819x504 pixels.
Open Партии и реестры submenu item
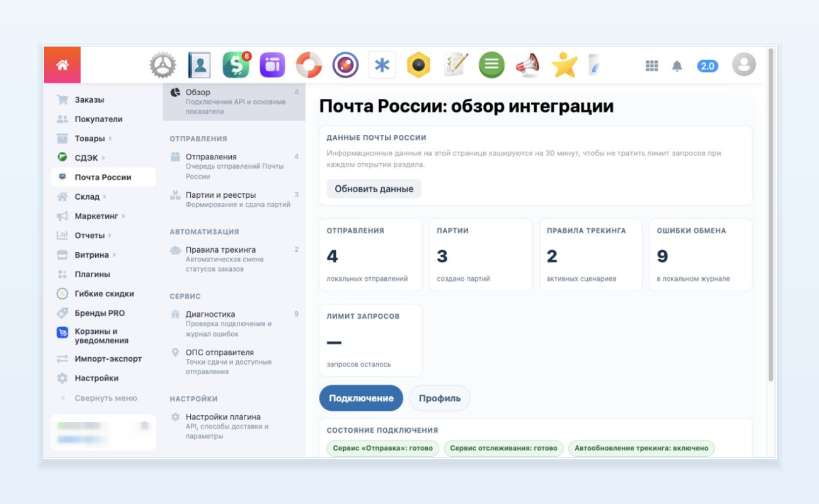[x=234, y=200]
